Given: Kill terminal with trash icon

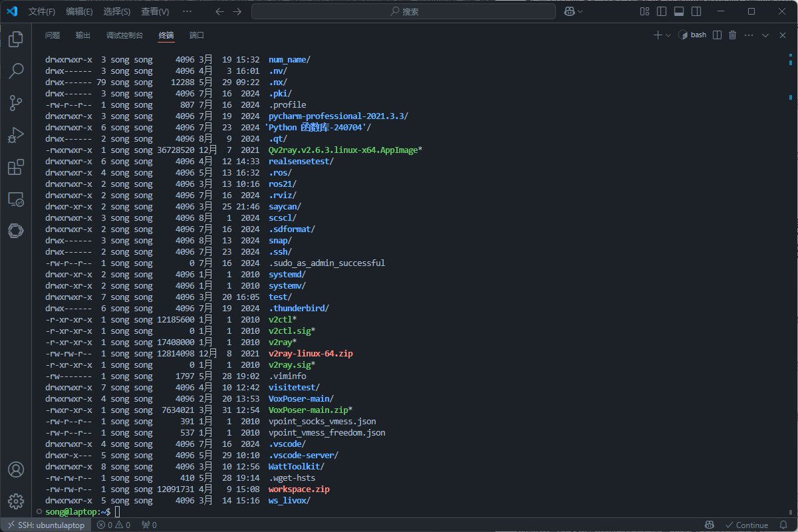Looking at the screenshot, I should click(733, 35).
